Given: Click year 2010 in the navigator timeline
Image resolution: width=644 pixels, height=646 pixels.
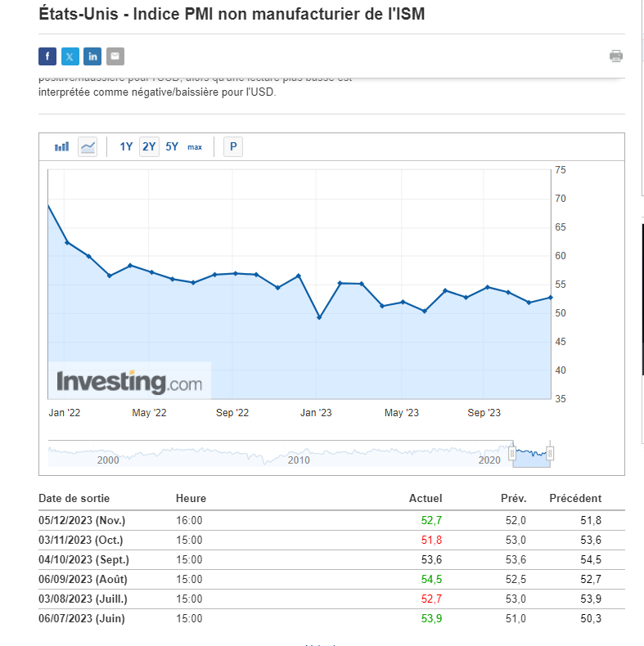Looking at the screenshot, I should click(x=299, y=460).
